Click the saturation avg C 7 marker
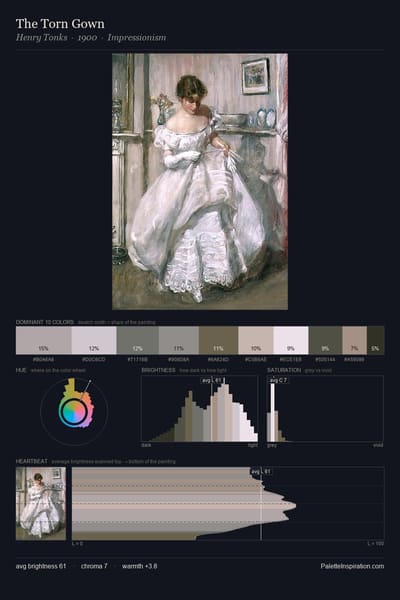This screenshot has width=400, height=600. pyautogui.click(x=278, y=380)
